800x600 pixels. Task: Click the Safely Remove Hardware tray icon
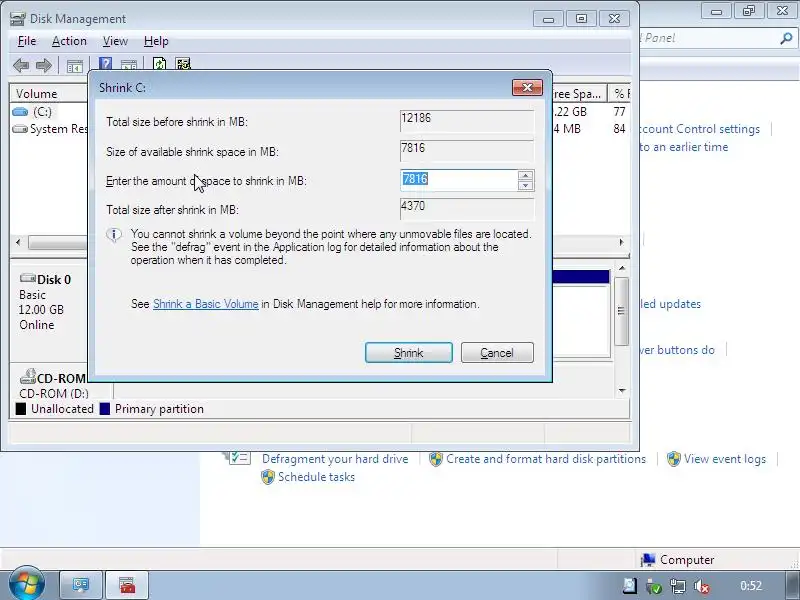[x=654, y=587]
